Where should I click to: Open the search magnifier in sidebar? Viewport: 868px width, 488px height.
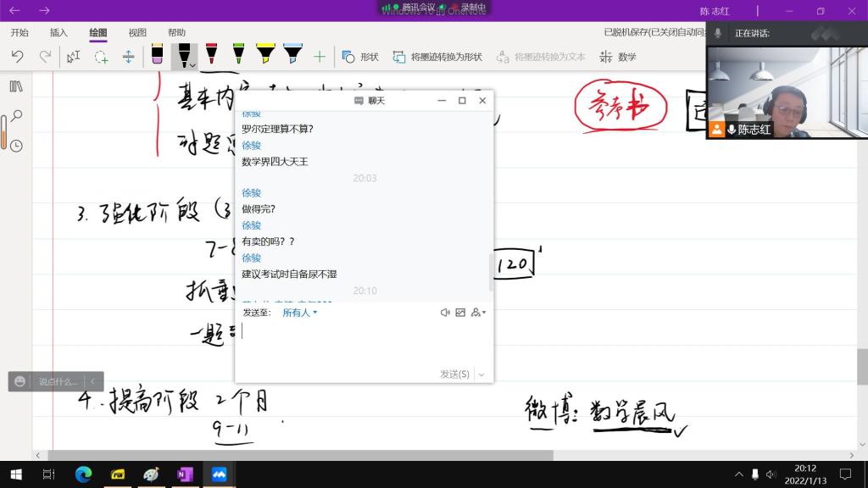coord(15,116)
